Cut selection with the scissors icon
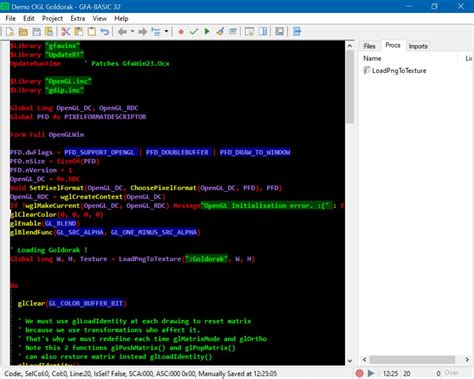 click(x=66, y=32)
